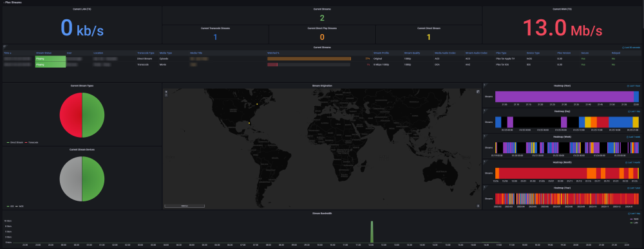The image size is (644, 249).
Task: Click the green bandwidth spike
Action: [372, 232]
